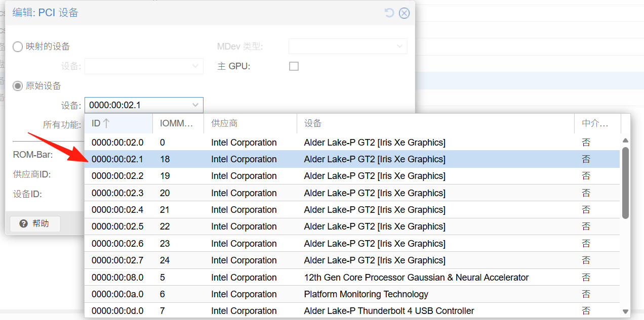
Task: Select device 0000:00:02.7 with IOMMU group 24
Action: pyautogui.click(x=352, y=260)
